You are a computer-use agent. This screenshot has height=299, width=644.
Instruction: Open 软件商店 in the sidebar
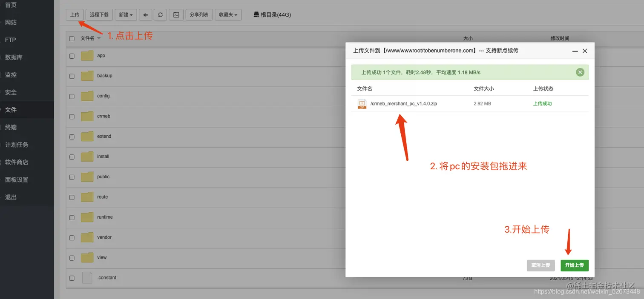point(17,162)
